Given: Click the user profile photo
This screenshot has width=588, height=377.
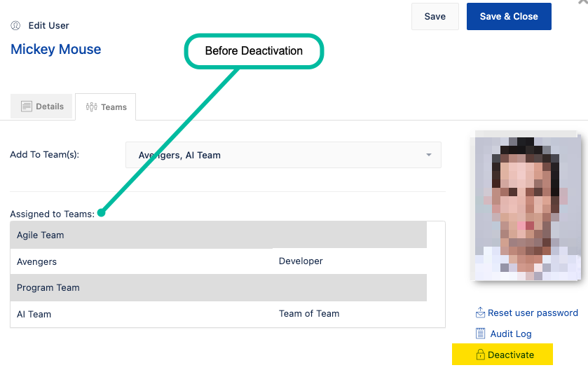Looking at the screenshot, I should (x=526, y=206).
